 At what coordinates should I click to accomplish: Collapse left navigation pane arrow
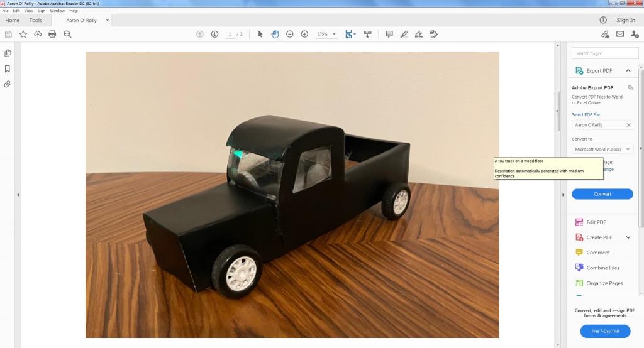coord(18,195)
